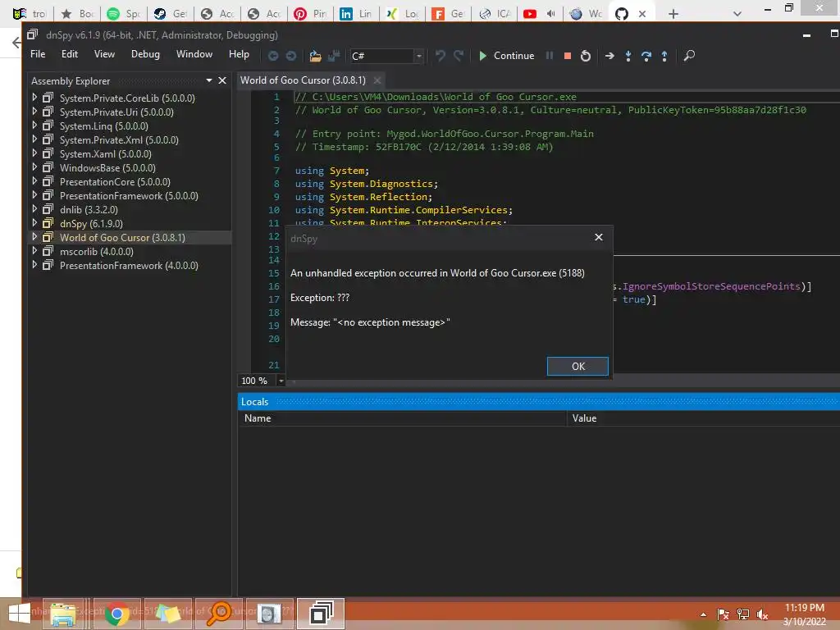840x630 pixels.
Task: Open the search assemblies magnifier
Action: 689,56
